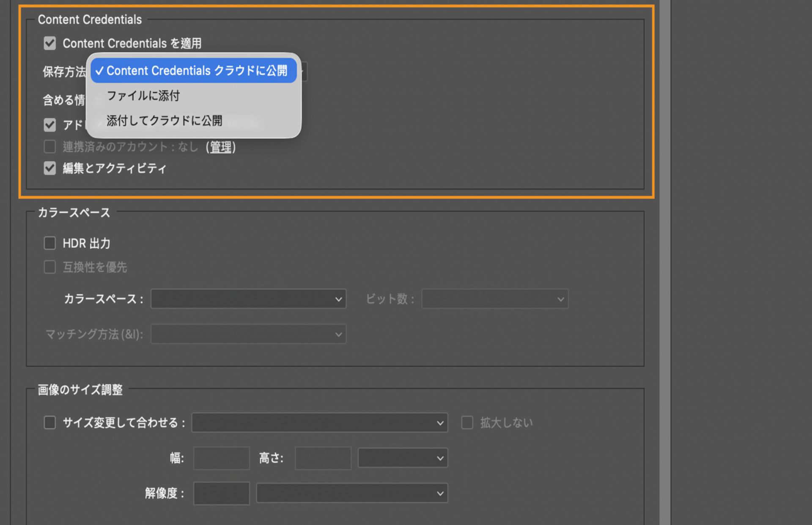Screen dimensions: 812x525
Task: Uncheck 編集とアクティビティ checkbox
Action: pos(50,168)
